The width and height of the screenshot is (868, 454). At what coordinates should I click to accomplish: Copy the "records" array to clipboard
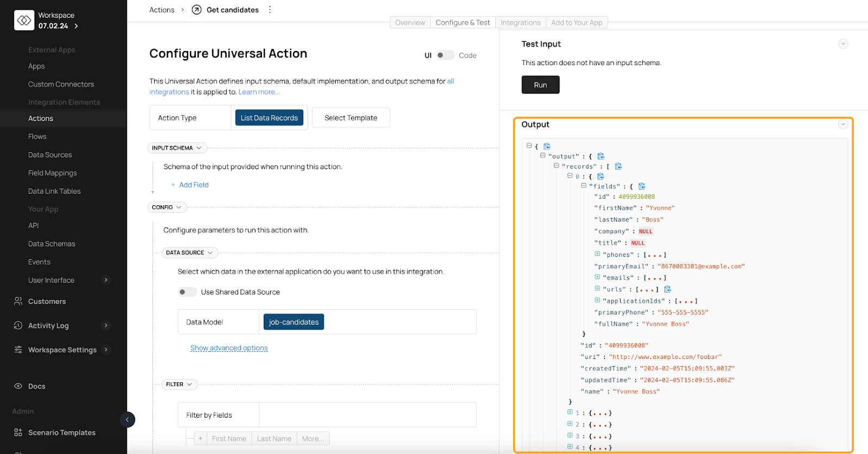tap(618, 166)
